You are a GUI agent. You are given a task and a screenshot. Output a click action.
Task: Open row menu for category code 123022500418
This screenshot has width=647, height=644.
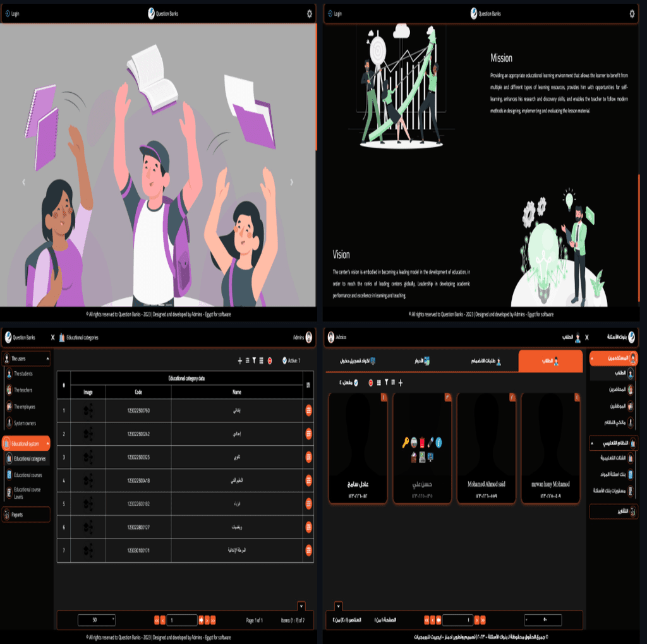308,480
